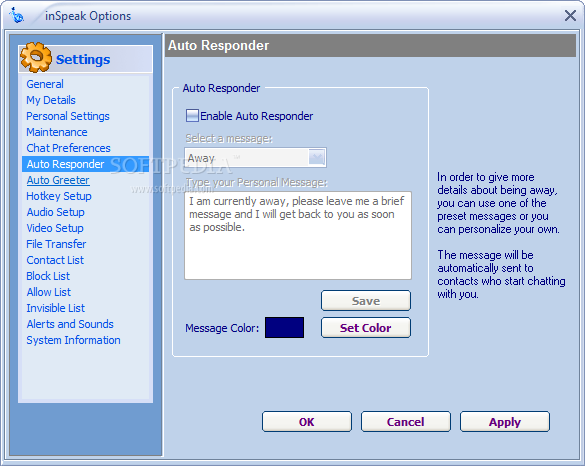Go to My Details section
This screenshot has height=466, width=585.
pyautogui.click(x=51, y=100)
